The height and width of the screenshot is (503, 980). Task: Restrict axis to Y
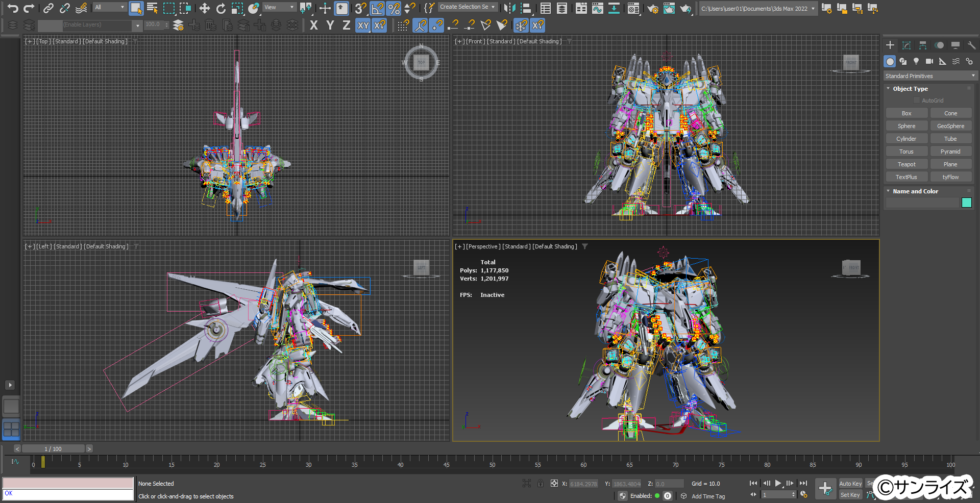pyautogui.click(x=330, y=25)
